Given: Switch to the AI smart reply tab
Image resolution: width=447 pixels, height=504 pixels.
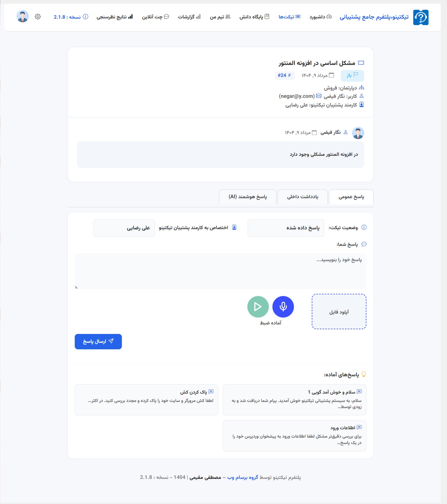Looking at the screenshot, I should click(248, 197).
